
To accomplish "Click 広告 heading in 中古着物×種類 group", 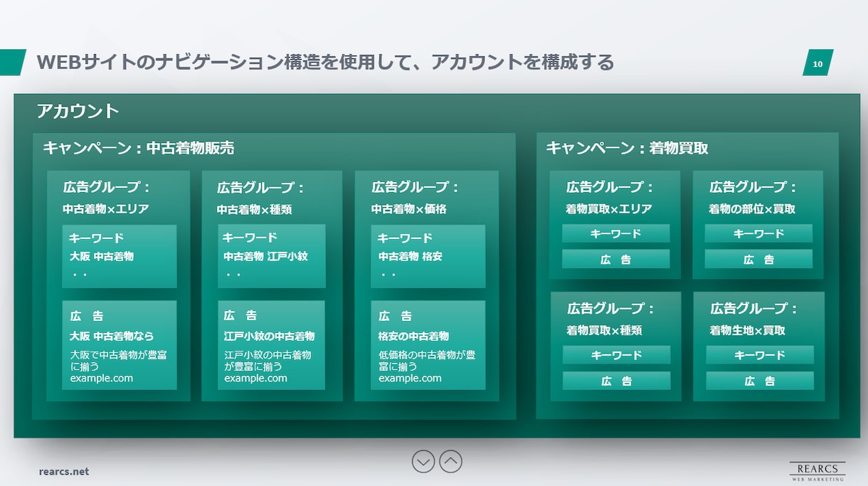I will 241,315.
